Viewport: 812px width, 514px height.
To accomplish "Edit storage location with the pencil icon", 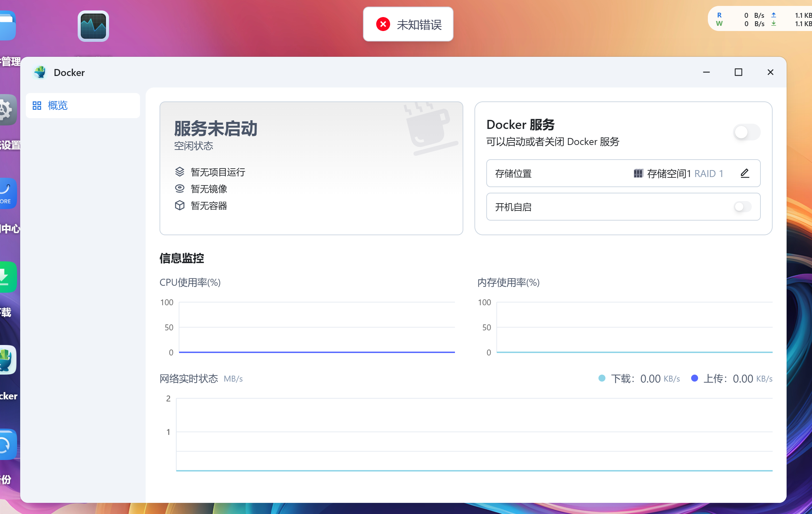I will click(x=745, y=173).
